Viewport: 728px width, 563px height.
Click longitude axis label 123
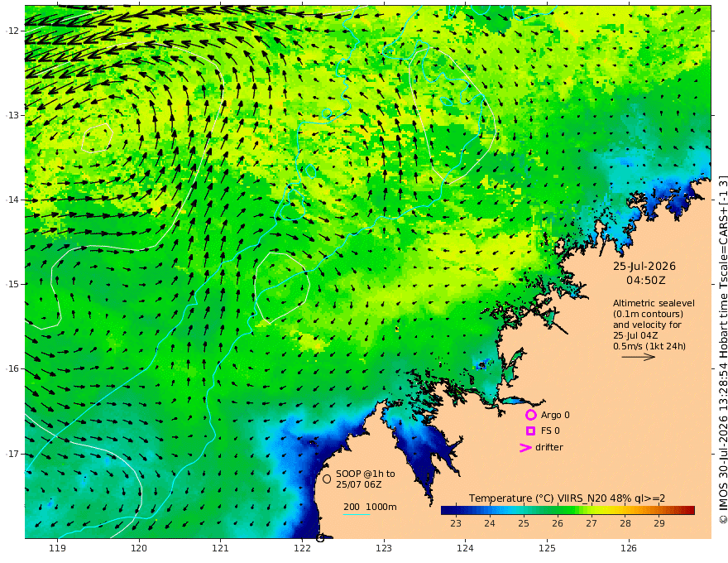[x=384, y=549]
